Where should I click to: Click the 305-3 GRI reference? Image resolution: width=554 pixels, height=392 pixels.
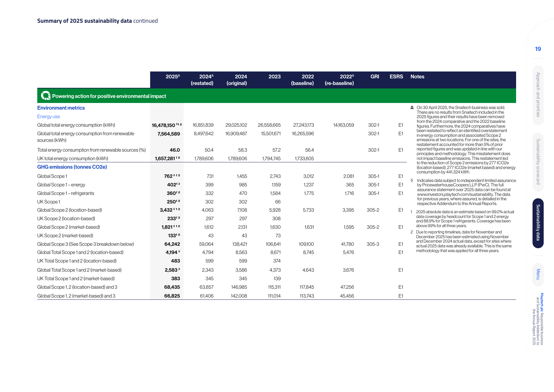click(x=373, y=244)
